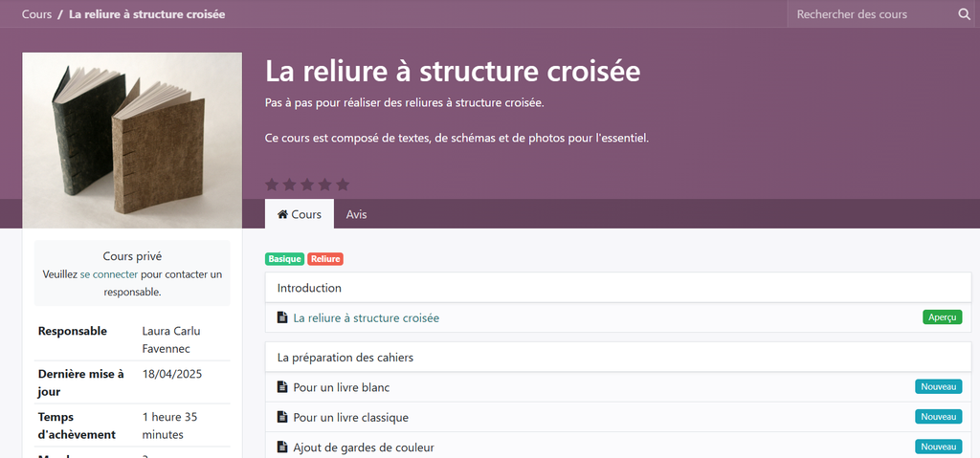980x458 pixels.
Task: Open La reliure à structure croisée lesson
Action: [367, 317]
